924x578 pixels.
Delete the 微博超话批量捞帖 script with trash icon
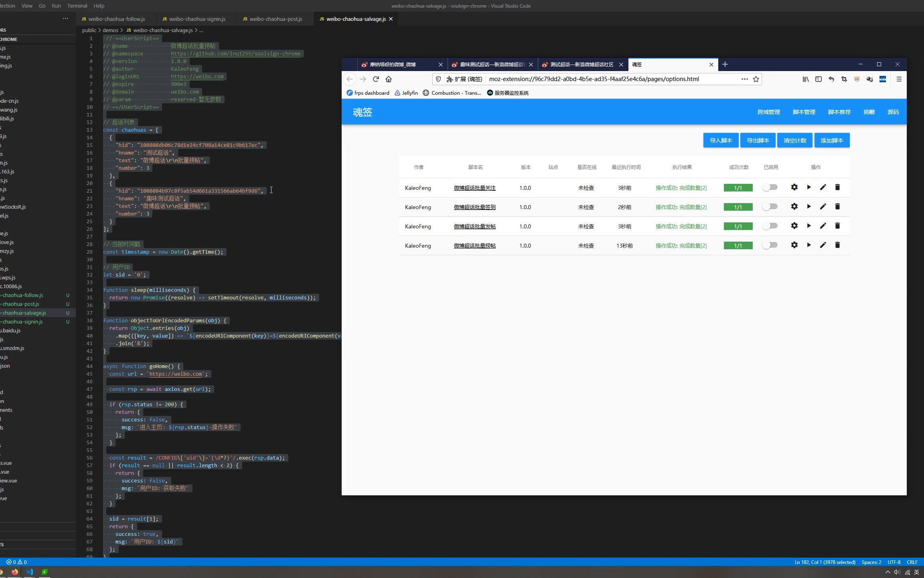click(837, 245)
